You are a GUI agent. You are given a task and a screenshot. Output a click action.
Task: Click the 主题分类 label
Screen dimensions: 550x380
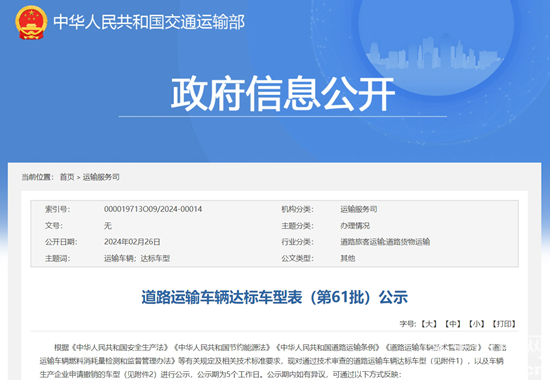[x=297, y=226]
